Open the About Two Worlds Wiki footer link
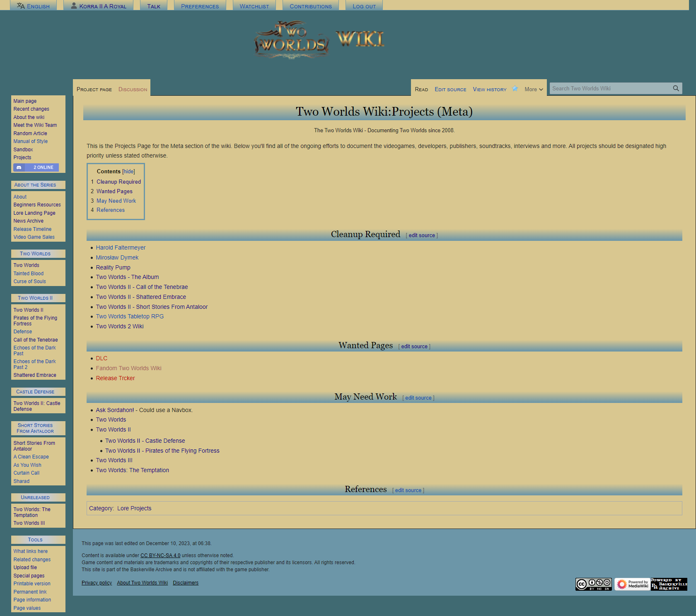 [142, 583]
